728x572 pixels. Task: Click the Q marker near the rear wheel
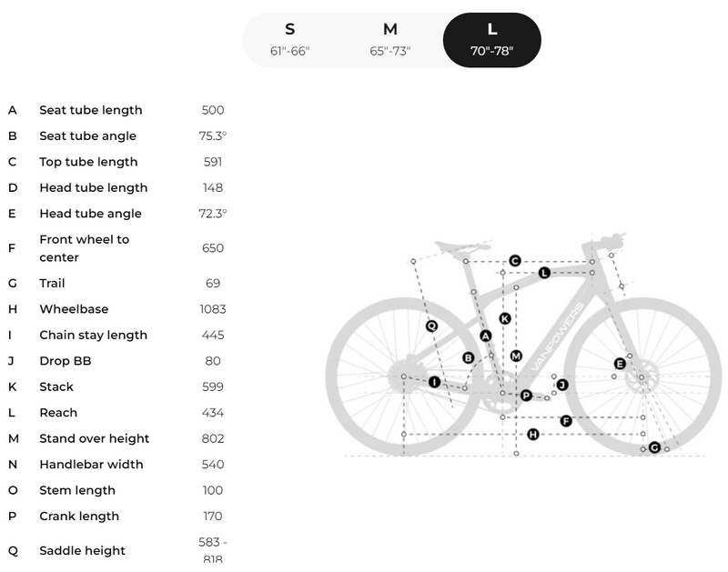coord(431,326)
